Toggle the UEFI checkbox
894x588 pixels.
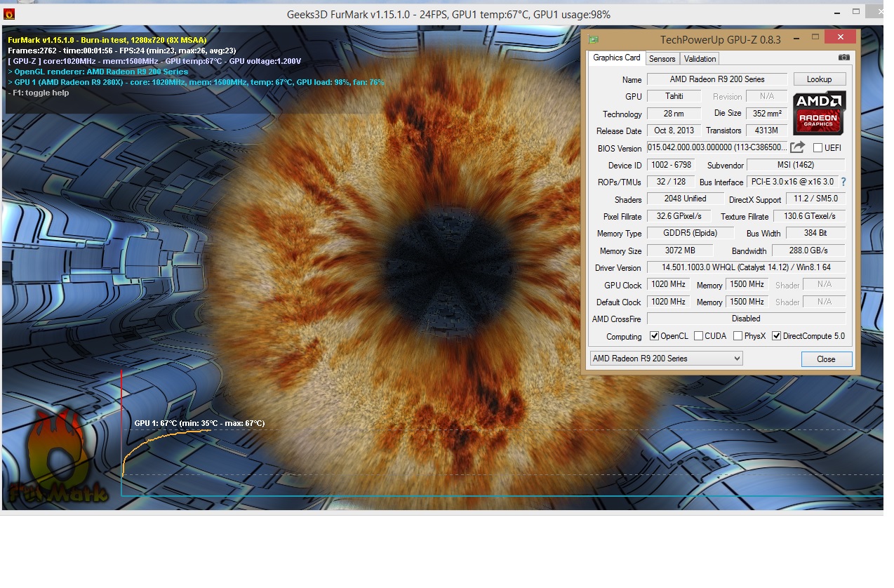[818, 148]
